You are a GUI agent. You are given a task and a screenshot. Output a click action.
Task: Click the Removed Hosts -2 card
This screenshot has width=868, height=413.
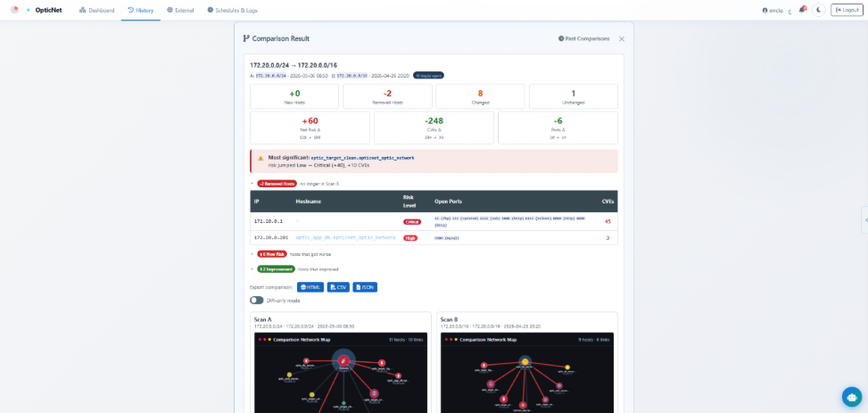[387, 96]
